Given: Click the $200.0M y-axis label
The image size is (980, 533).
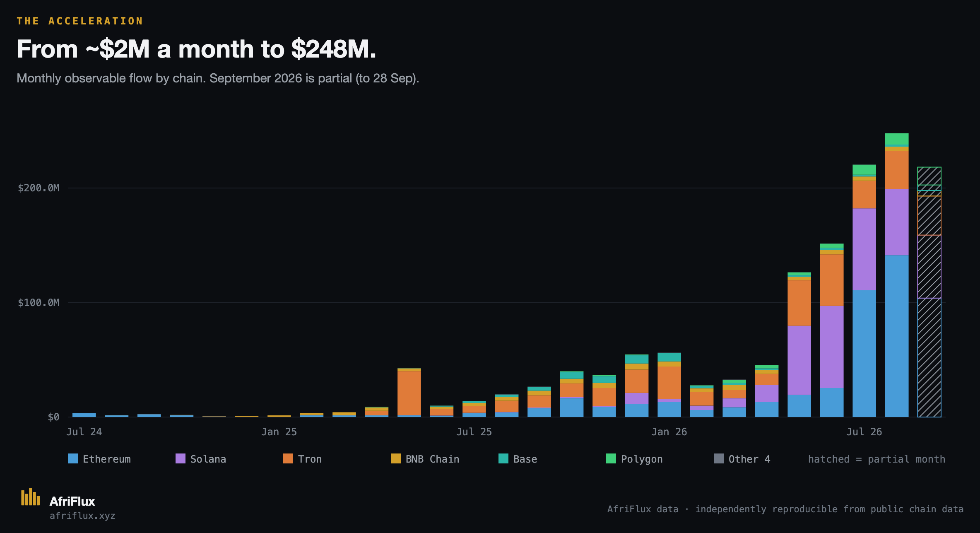Looking at the screenshot, I should coord(39,188).
